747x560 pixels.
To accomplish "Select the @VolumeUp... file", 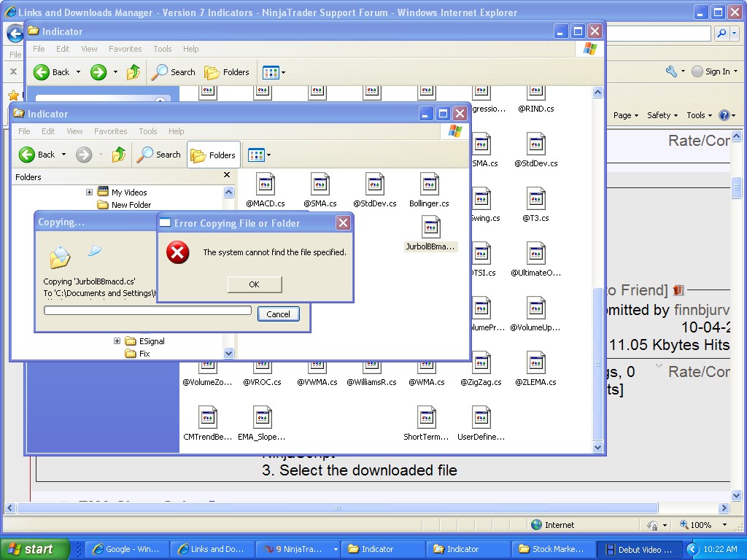I will (x=535, y=314).
